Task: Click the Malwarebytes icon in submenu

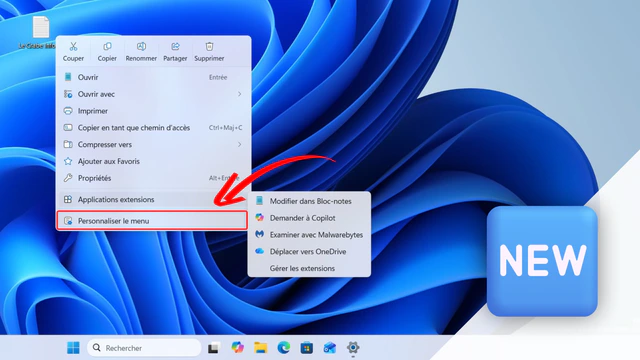Action: pyautogui.click(x=260, y=234)
